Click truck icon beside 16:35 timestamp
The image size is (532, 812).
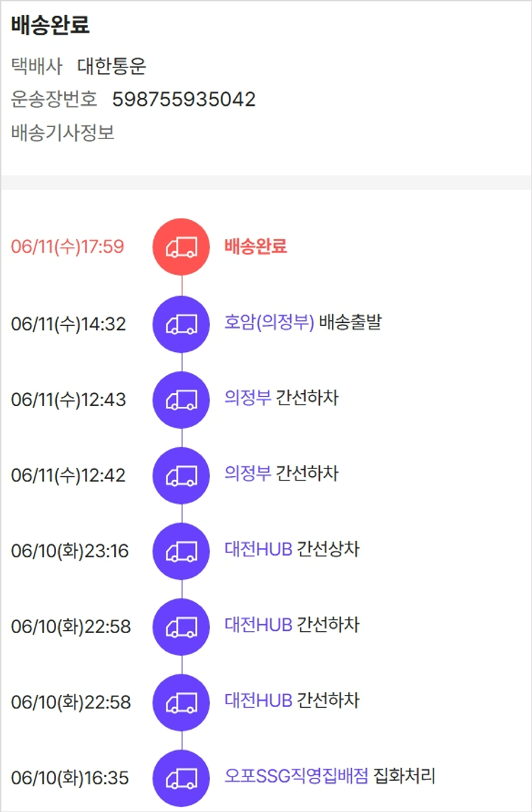click(x=182, y=778)
